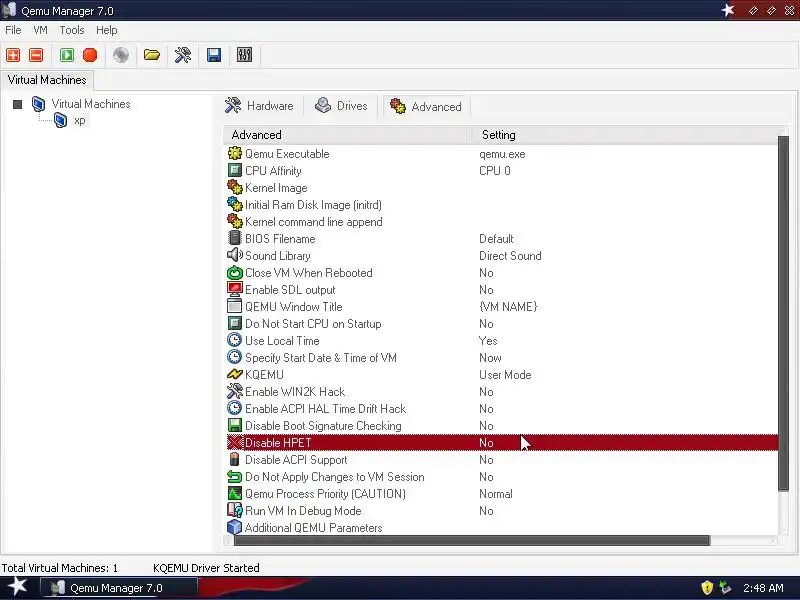Click the Kernel Image gears icon

(x=235, y=187)
